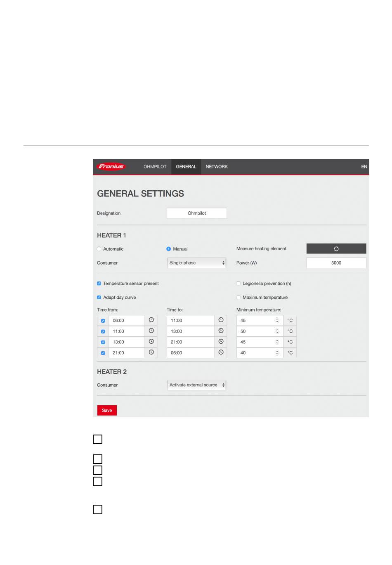Open clock picker for 21:00 Time to
This screenshot has width=392, height=565.
coord(221,342)
